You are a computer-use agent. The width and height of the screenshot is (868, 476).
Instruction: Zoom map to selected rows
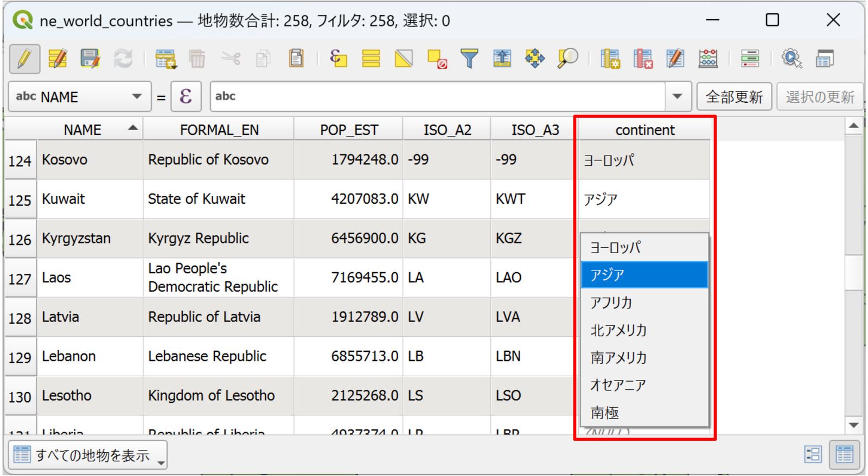pyautogui.click(x=567, y=59)
